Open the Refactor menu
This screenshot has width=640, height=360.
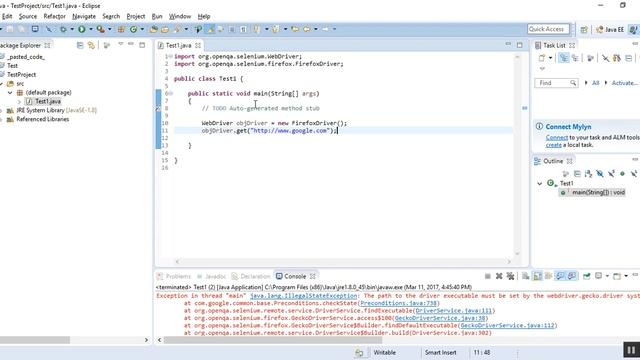[x=55, y=16]
